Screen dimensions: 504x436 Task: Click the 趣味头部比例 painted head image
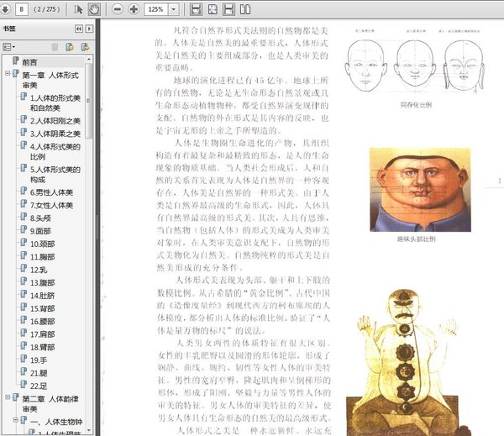click(420, 190)
